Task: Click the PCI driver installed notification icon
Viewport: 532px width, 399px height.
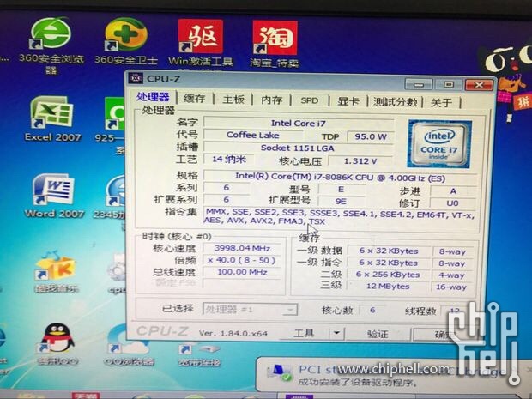Action: click(281, 373)
